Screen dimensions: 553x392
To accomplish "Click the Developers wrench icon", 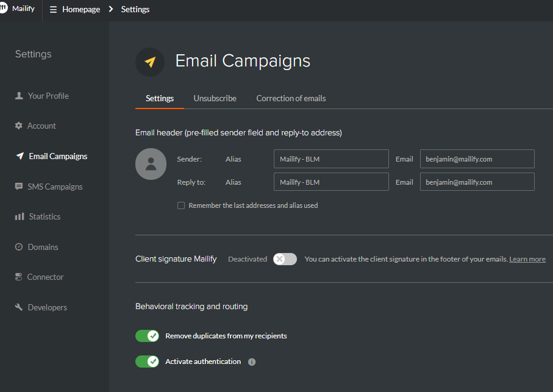I will (x=19, y=307).
